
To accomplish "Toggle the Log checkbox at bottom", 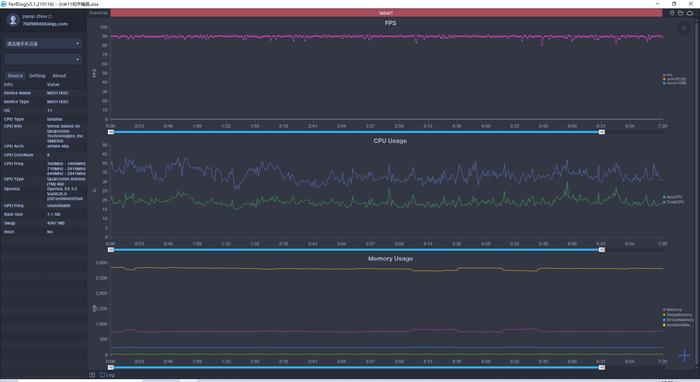I will (x=102, y=375).
